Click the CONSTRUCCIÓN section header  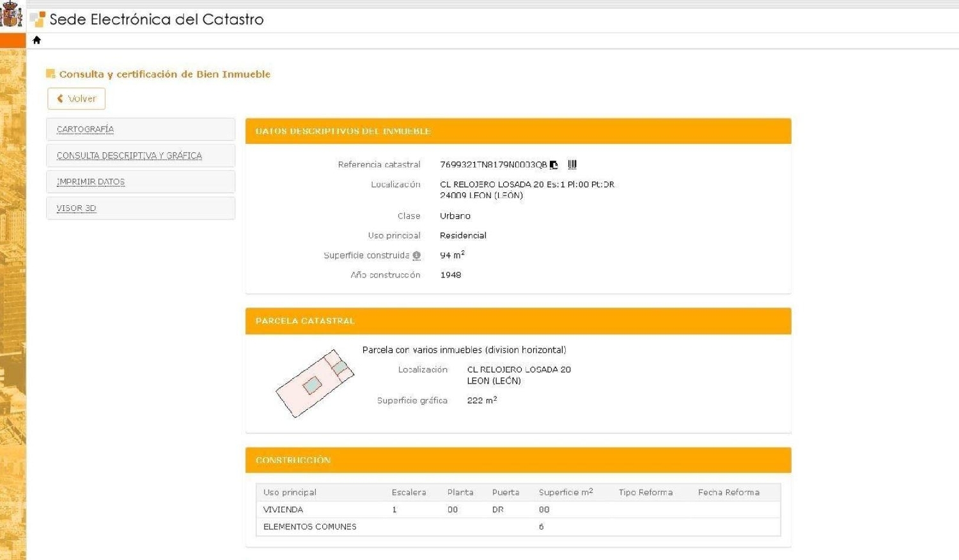point(293,460)
